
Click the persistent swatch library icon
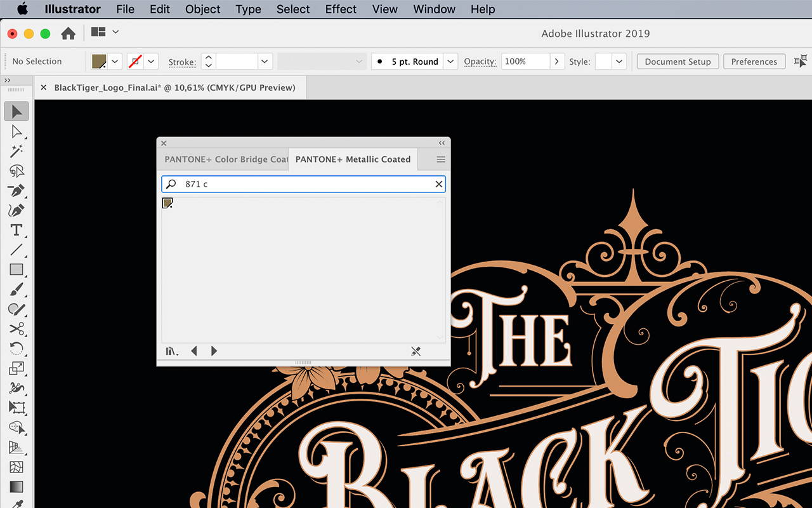tap(416, 351)
